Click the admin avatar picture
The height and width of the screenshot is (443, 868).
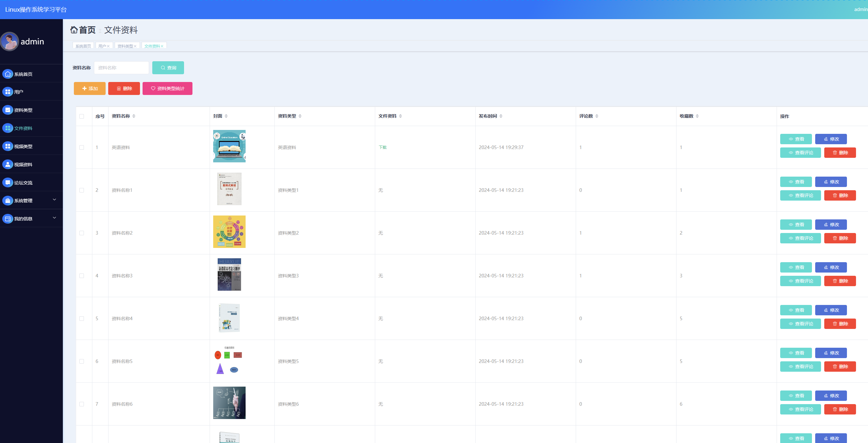tap(9, 41)
